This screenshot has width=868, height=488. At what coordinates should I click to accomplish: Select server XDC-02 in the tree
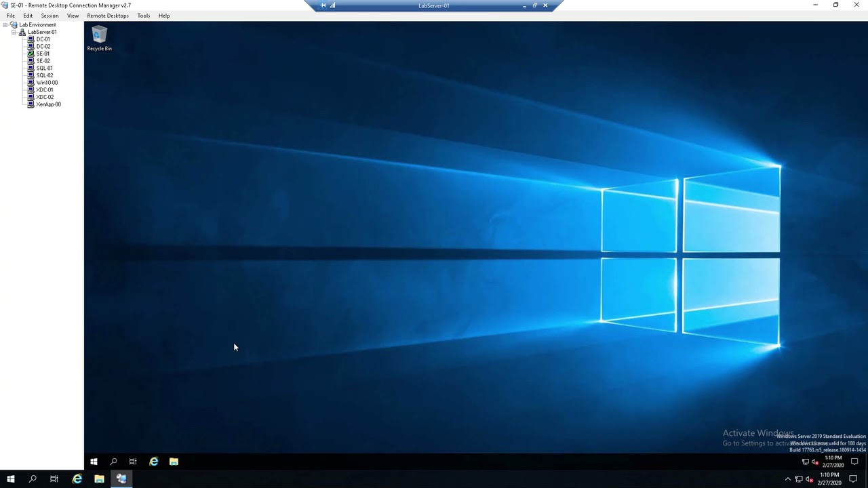45,97
